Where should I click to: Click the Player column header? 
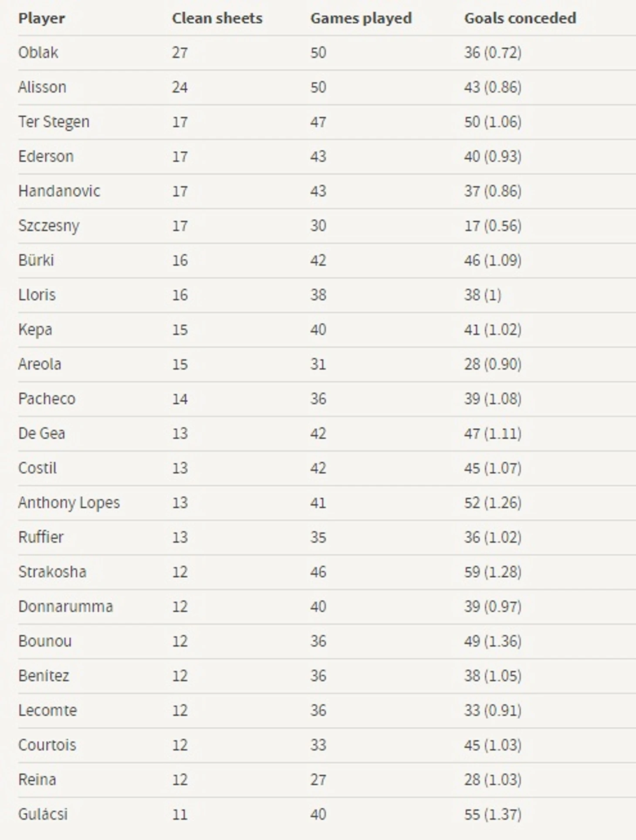tap(41, 18)
